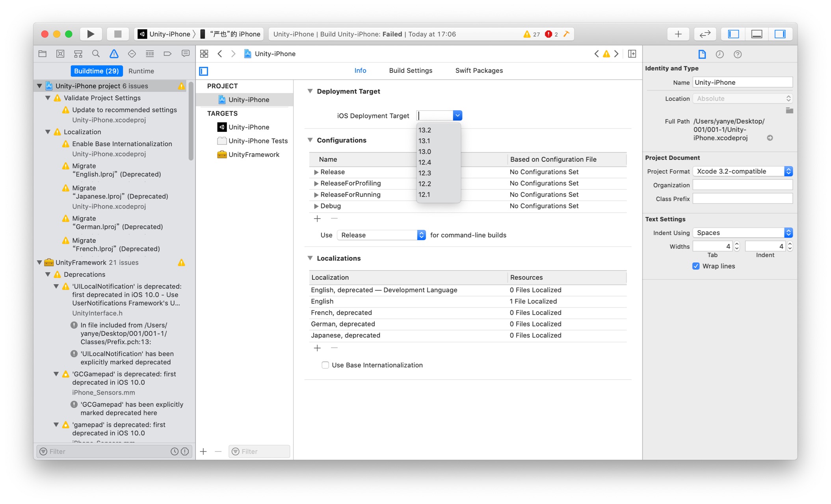Add a target using bottom plus button
The height and width of the screenshot is (504, 831).
[x=203, y=452]
